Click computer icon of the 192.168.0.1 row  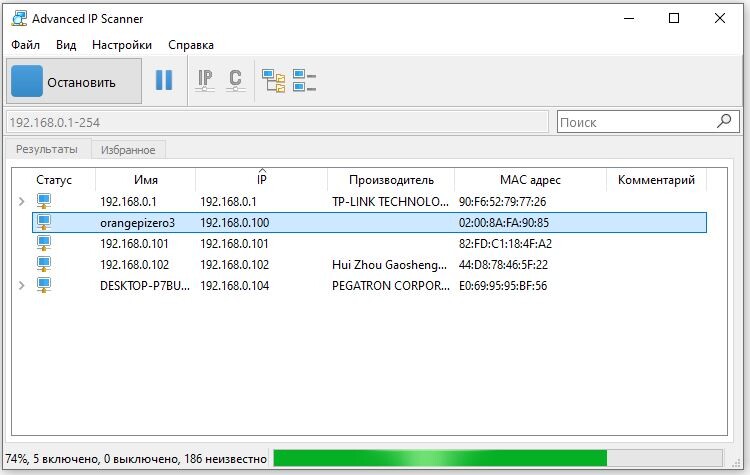point(44,201)
